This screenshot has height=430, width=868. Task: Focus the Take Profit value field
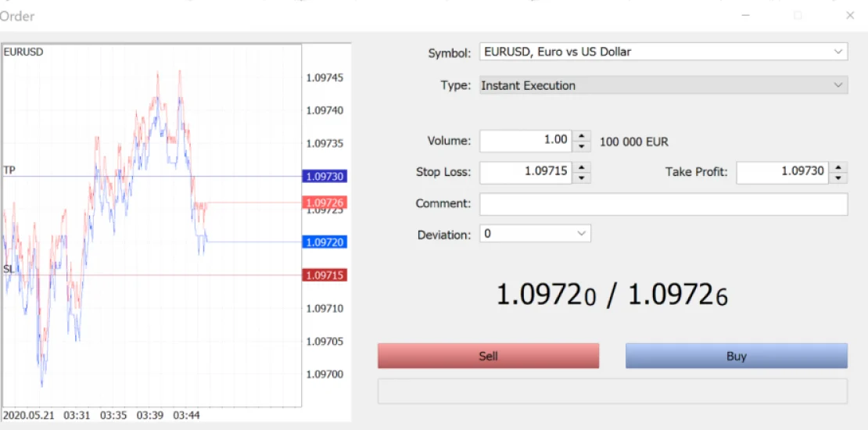pyautogui.click(x=782, y=172)
